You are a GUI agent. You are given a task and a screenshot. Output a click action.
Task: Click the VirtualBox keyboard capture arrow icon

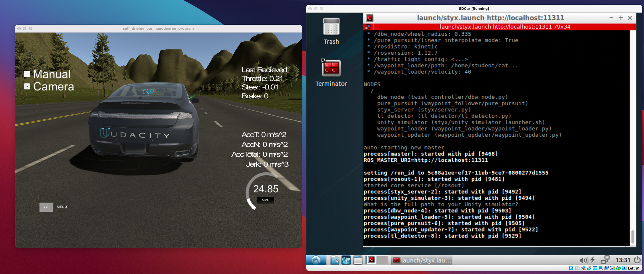[624, 268]
